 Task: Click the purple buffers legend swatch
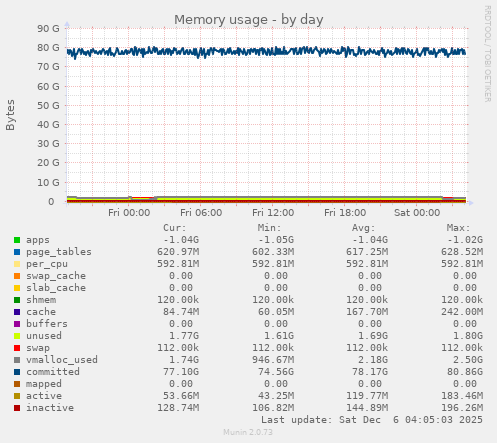pyautogui.click(x=17, y=324)
